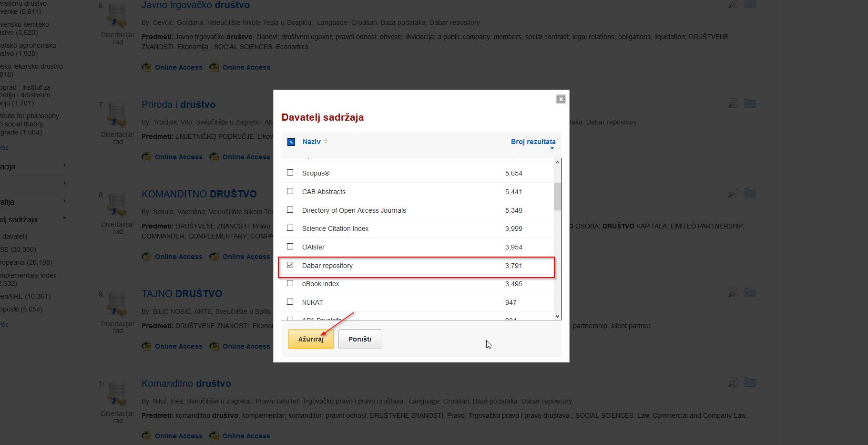Open second Online Access link for Komanditno društvo result

tap(246, 436)
